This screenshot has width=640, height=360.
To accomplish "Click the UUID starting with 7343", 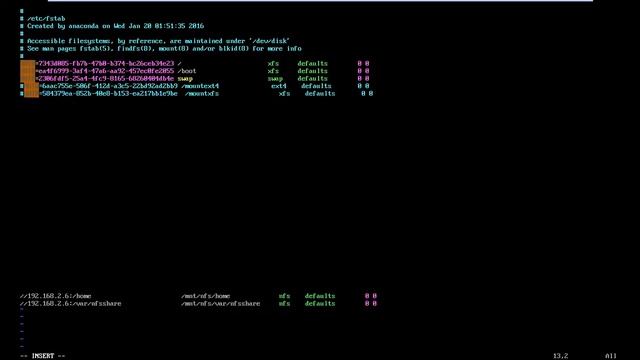I will tap(106, 64).
